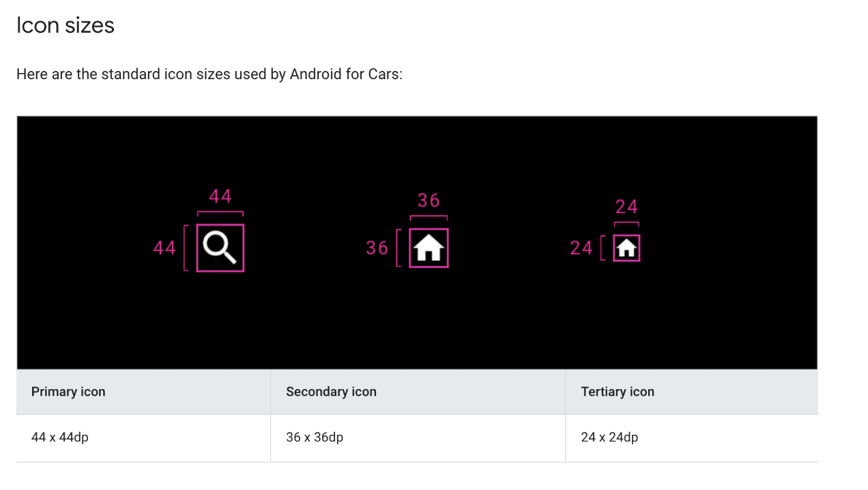This screenshot has height=490, width=868.
Task: Select the Primary icon table header
Action: click(143, 392)
